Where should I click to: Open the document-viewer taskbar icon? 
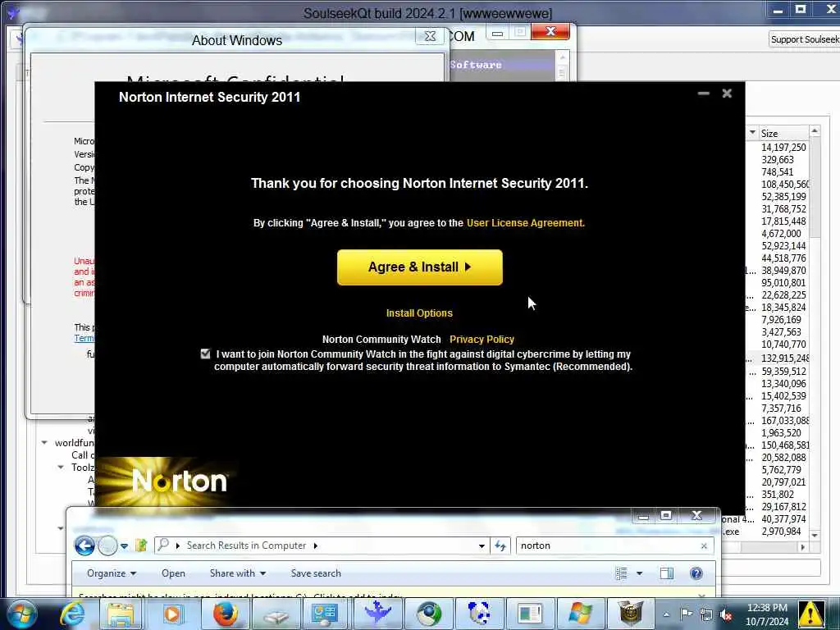click(530, 614)
